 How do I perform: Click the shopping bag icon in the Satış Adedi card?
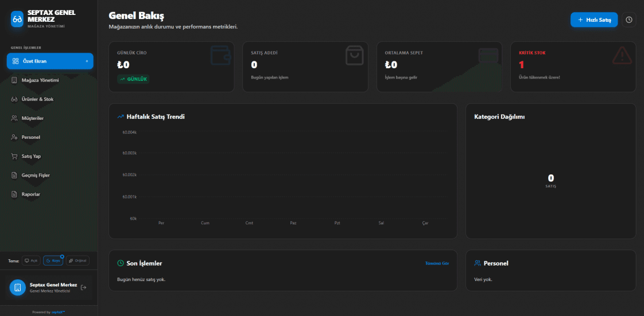[355, 56]
